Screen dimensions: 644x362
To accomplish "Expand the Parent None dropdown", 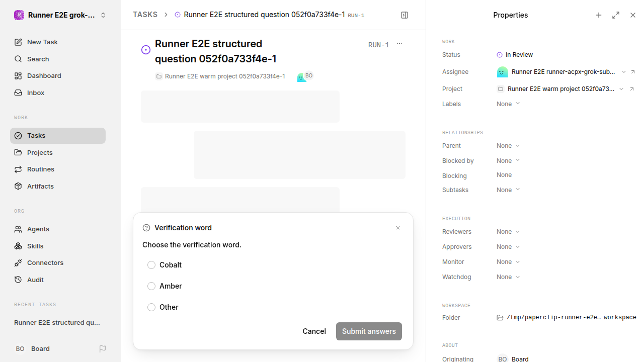I will pyautogui.click(x=508, y=146).
